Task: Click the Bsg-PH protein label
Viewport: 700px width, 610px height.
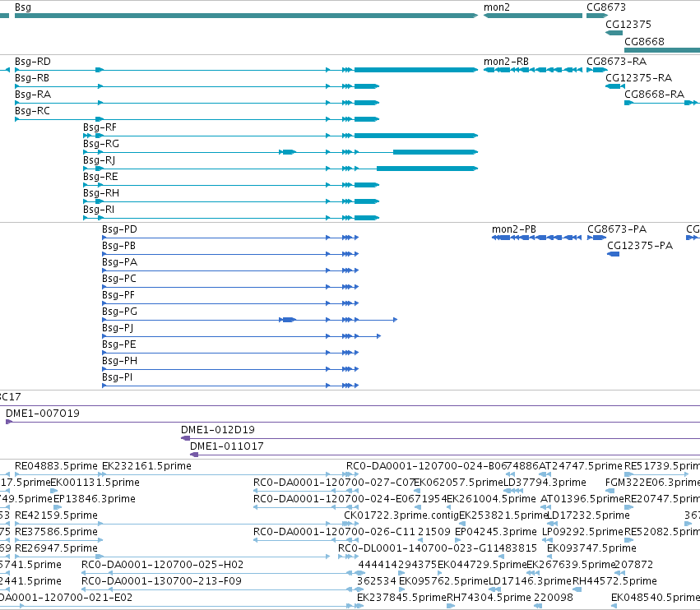Action: (x=119, y=361)
